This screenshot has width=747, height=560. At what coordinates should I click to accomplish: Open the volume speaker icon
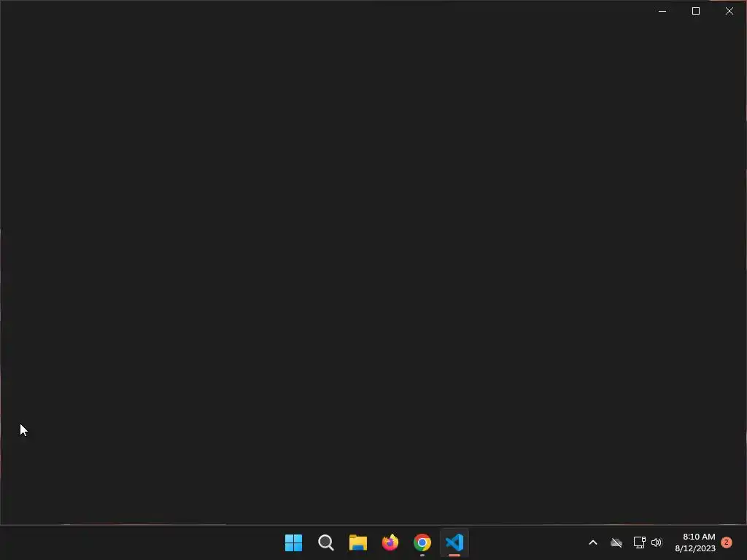point(657,542)
